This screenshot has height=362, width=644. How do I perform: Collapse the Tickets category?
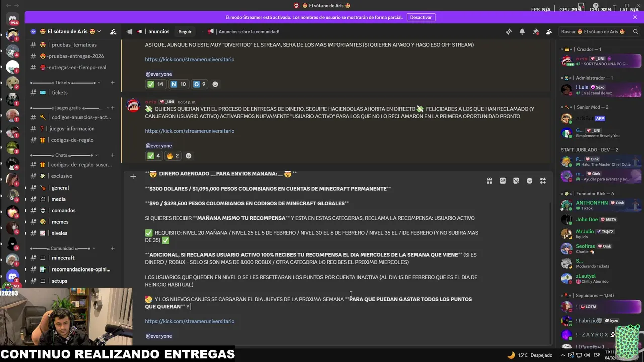pos(65,83)
